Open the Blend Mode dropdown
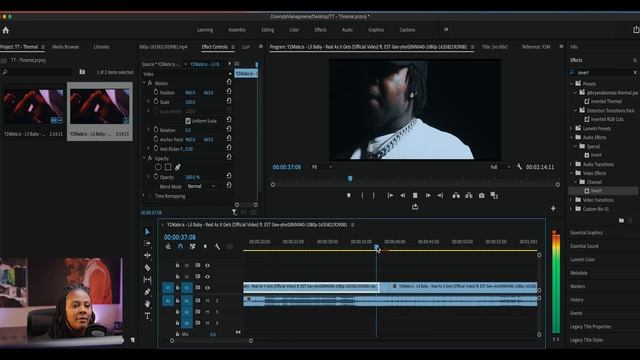This screenshot has height=360, width=640. pos(202,186)
